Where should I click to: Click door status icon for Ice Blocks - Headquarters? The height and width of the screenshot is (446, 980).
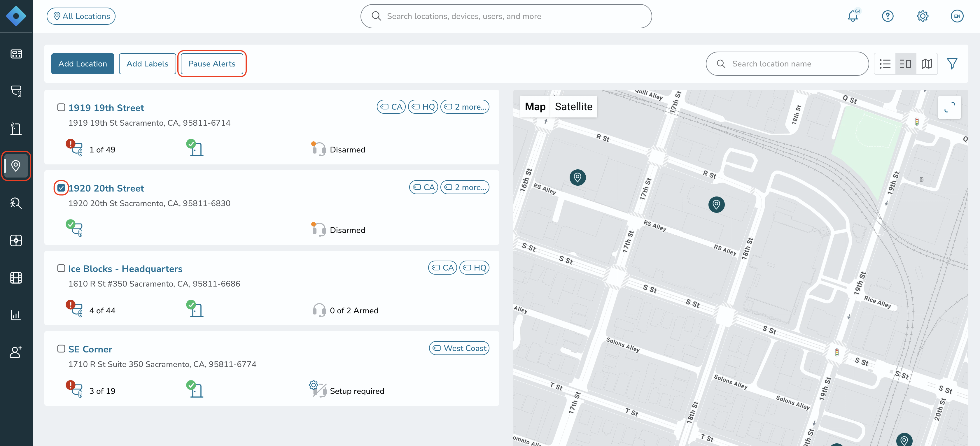195,308
